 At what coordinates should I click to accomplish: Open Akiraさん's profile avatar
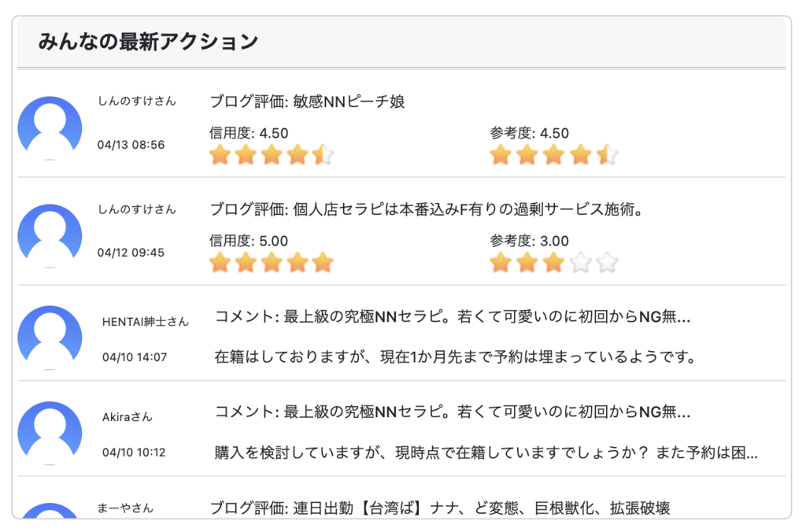click(x=50, y=432)
